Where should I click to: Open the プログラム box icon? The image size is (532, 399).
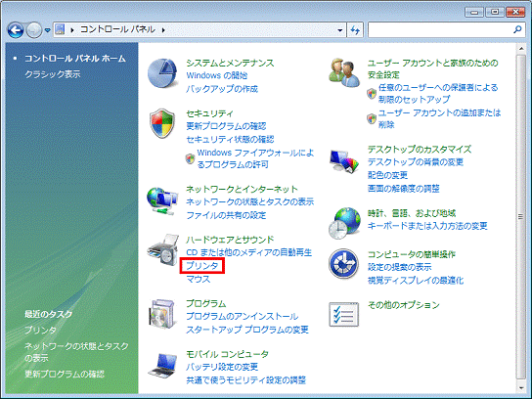(x=163, y=314)
